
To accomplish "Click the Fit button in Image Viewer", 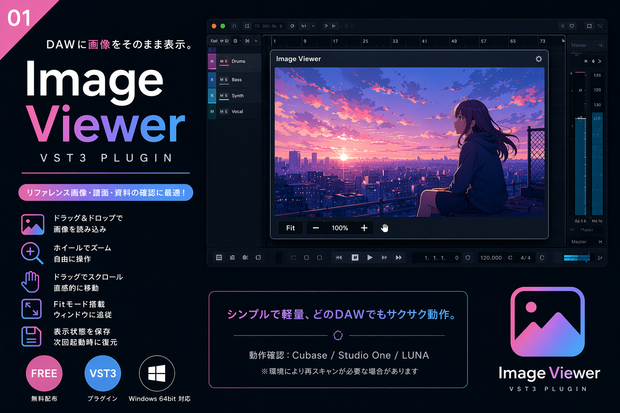I will coord(290,228).
